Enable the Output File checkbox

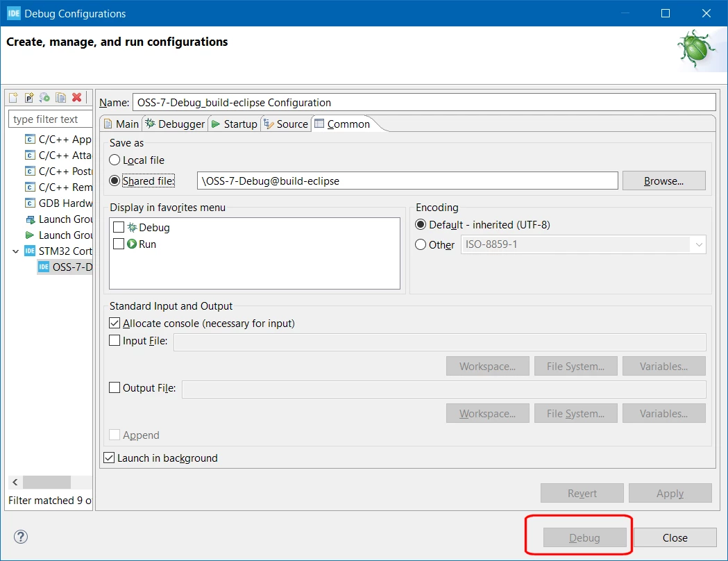[115, 387]
